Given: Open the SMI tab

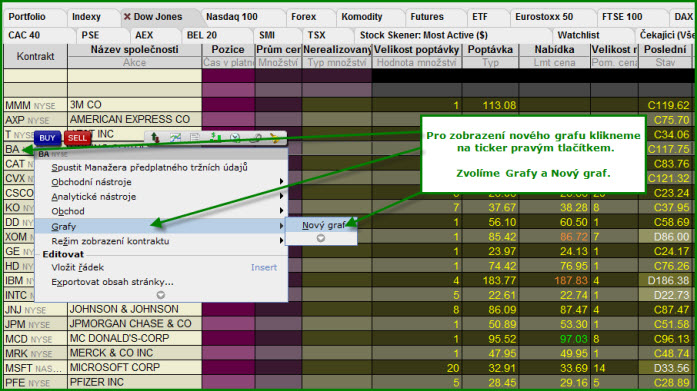Looking at the screenshot, I should (267, 35).
